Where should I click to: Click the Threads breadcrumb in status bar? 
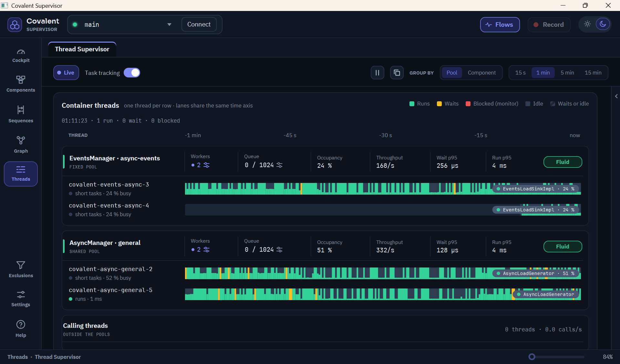17,357
